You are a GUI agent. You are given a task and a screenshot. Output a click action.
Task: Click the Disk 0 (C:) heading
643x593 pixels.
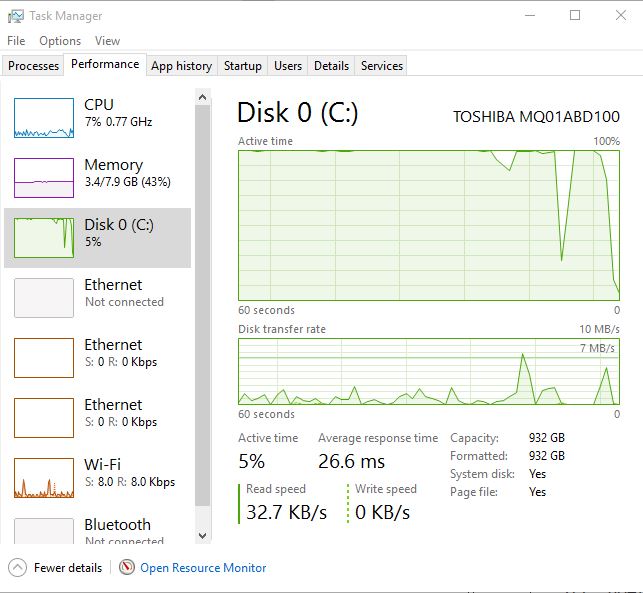click(x=298, y=112)
